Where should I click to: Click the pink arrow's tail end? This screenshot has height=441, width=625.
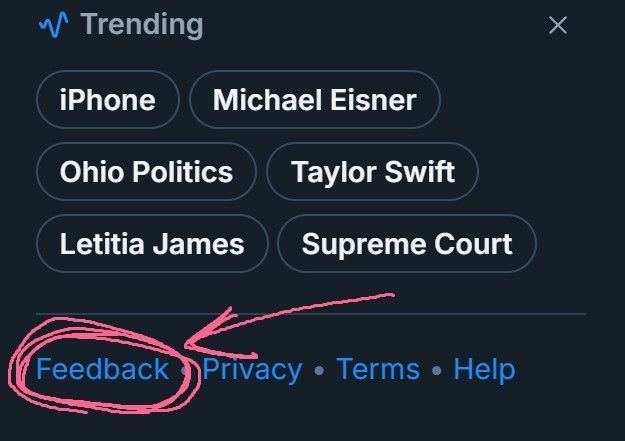point(392,295)
